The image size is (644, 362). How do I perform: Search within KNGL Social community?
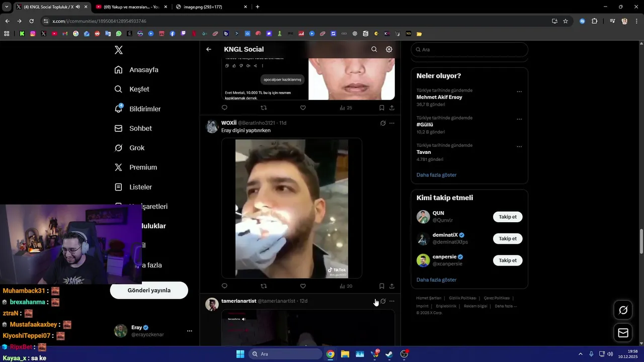point(374,49)
